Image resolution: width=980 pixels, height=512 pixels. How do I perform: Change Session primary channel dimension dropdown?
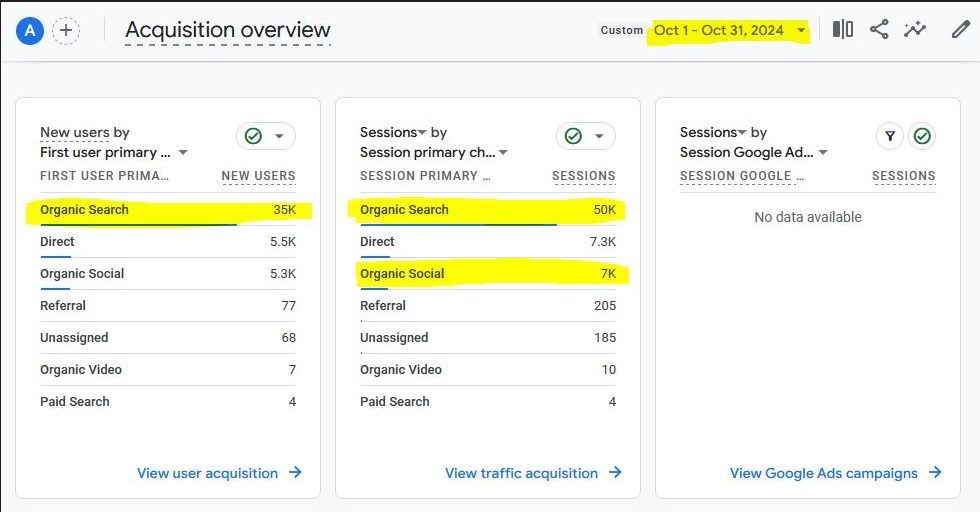434,153
